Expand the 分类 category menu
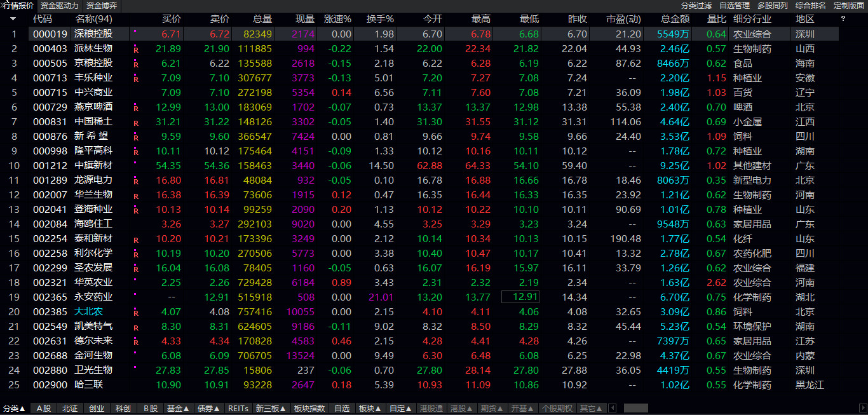The width and height of the screenshot is (868, 415). pyautogui.click(x=14, y=408)
